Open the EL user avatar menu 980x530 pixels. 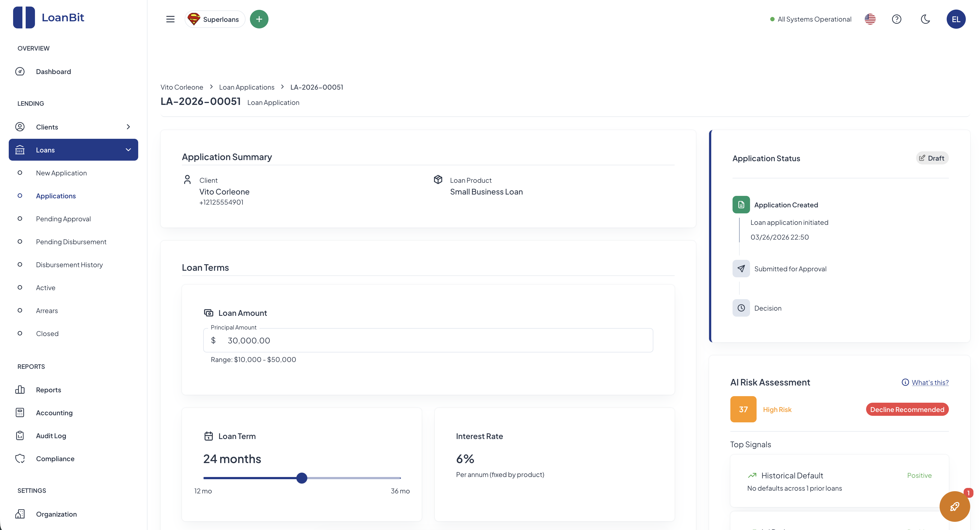click(956, 19)
